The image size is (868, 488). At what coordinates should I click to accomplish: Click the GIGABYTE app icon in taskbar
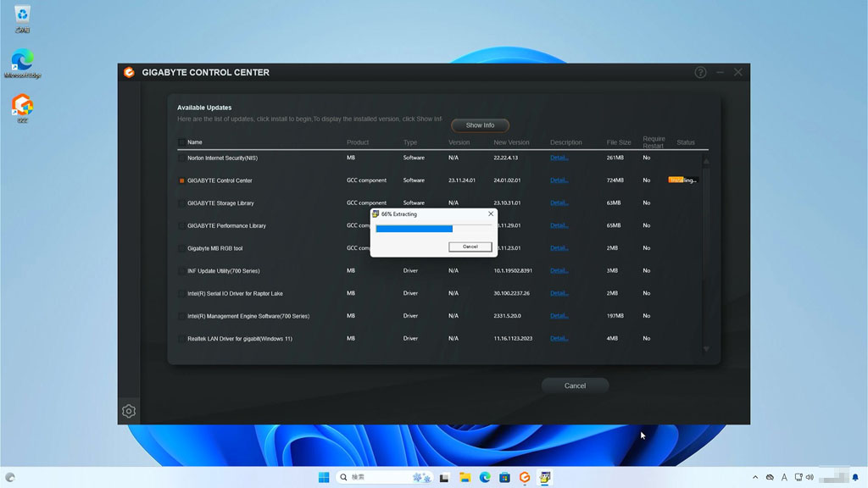525,478
